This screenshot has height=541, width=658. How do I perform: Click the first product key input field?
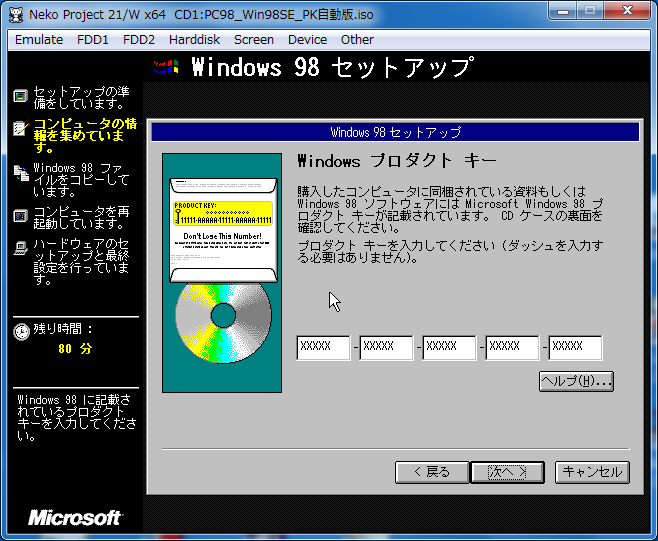coord(323,347)
